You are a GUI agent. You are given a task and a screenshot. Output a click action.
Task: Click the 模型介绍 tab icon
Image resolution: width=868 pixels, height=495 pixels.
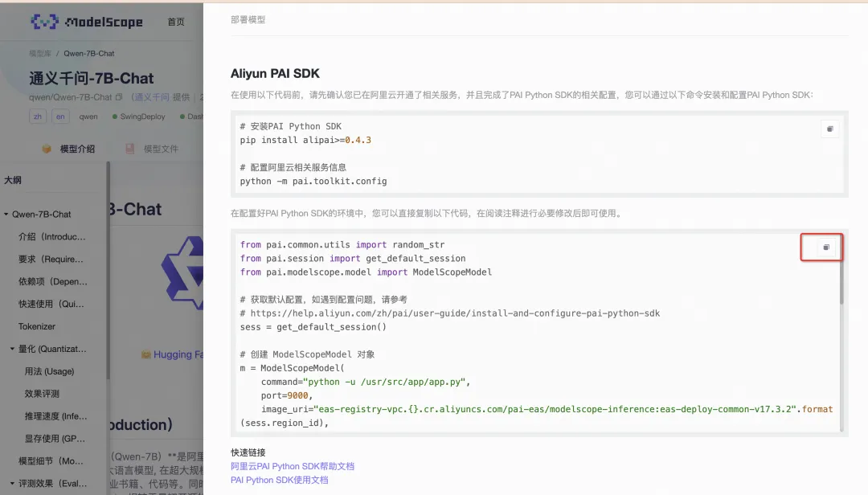click(47, 149)
